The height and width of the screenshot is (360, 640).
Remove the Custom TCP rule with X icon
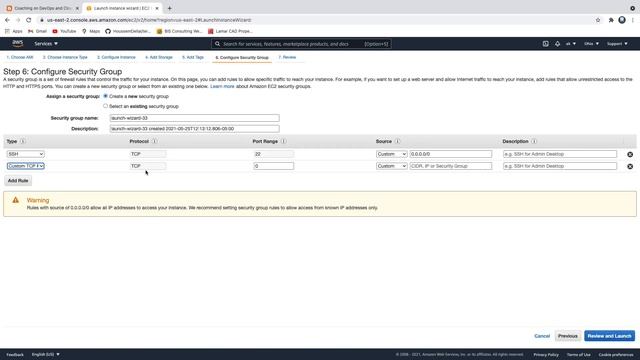(630, 167)
